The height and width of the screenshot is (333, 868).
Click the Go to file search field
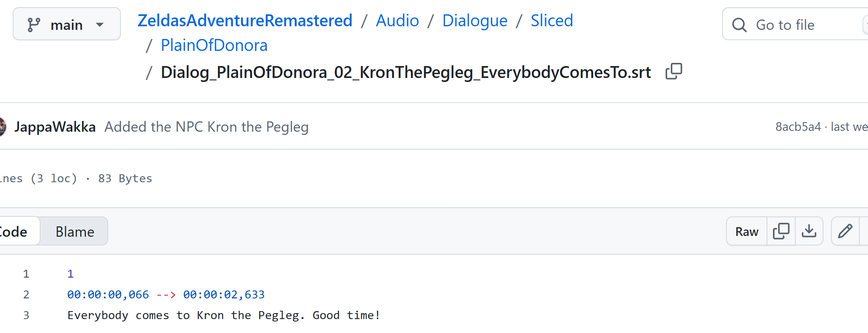tap(795, 24)
